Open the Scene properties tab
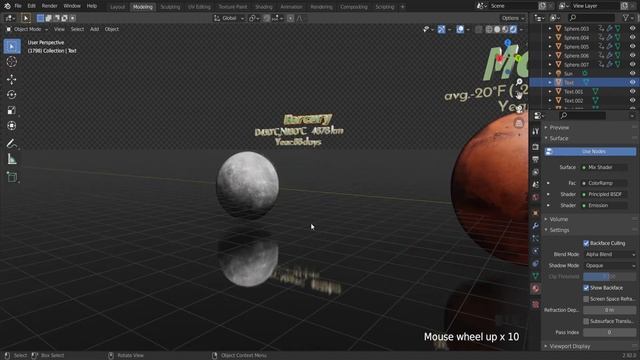Screen dimensions: 640x360 click(536, 184)
